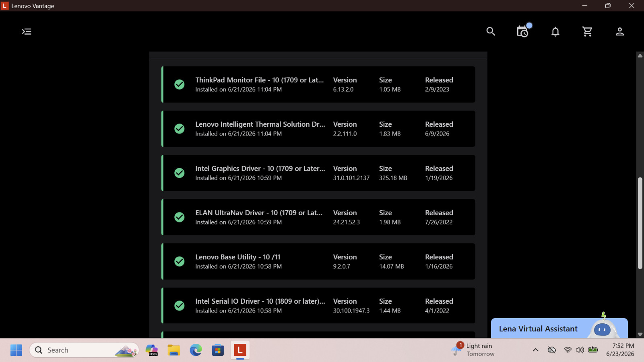Click version 6.13.2.0 value
Viewport: 644px width, 362px height.
pyautogui.click(x=343, y=90)
